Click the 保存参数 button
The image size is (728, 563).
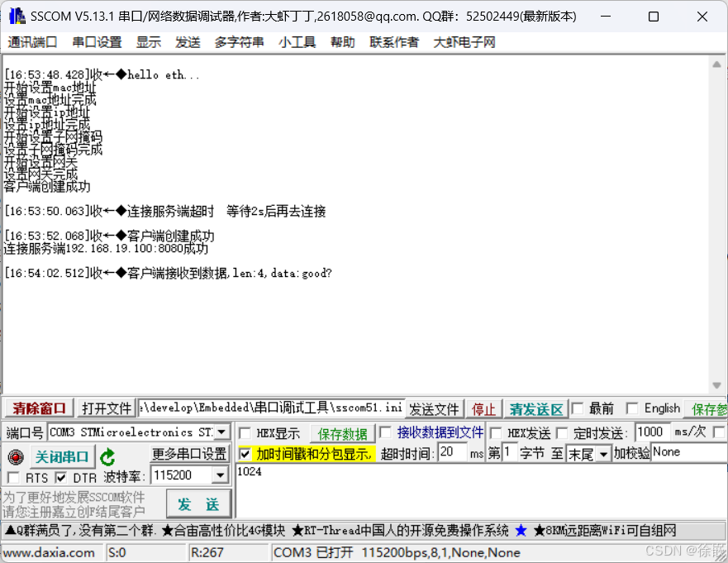pyautogui.click(x=707, y=410)
